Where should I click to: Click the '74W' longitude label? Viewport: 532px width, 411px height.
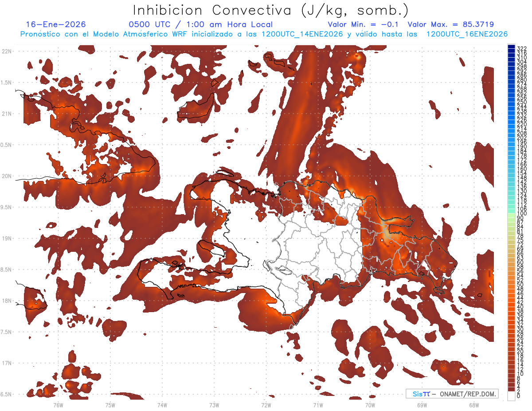tap(162, 405)
